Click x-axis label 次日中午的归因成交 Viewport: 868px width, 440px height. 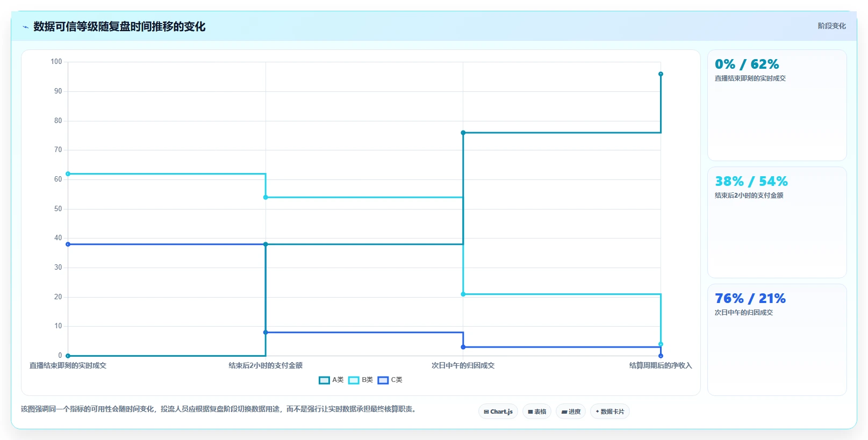coord(463,365)
